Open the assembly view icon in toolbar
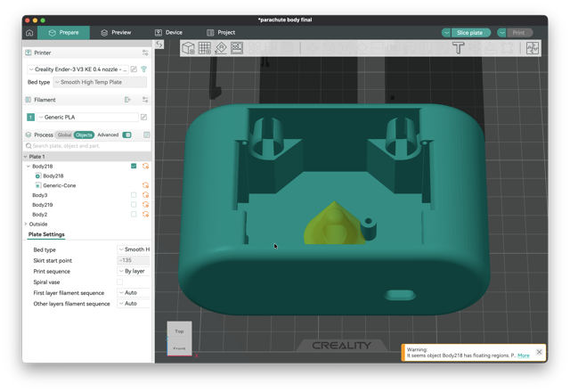The image size is (570, 392). point(533,48)
